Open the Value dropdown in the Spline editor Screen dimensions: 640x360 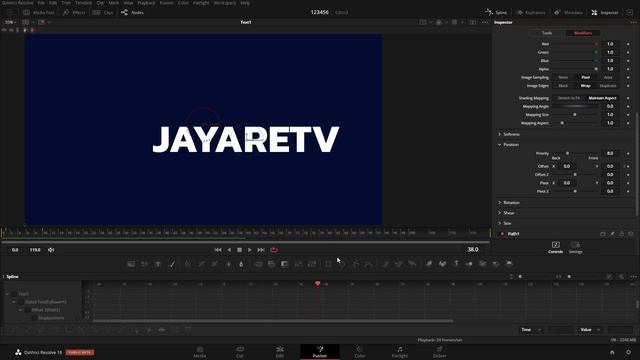point(591,330)
